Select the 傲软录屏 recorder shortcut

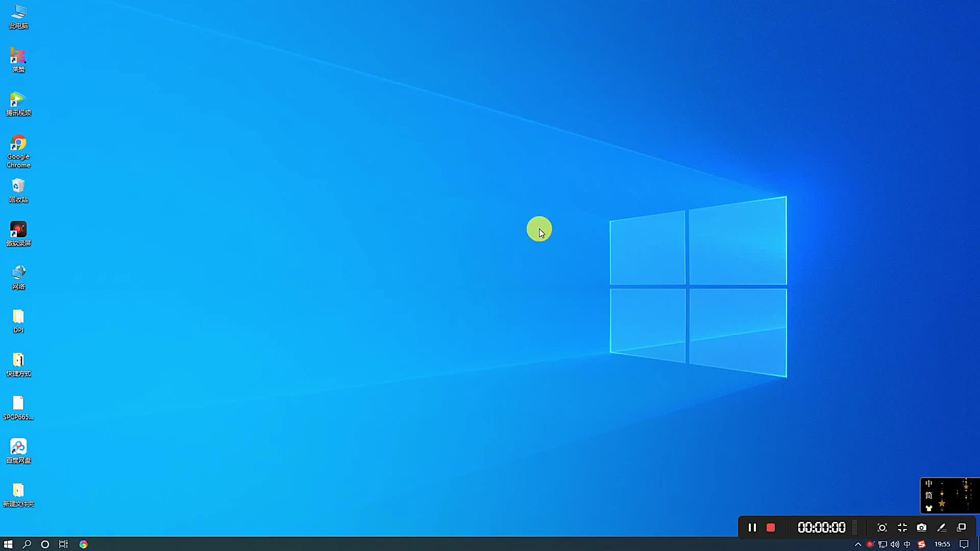tap(18, 234)
